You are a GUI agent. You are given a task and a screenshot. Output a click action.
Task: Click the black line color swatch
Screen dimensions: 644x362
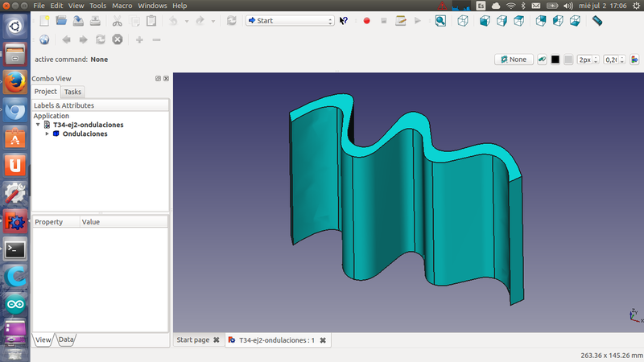pyautogui.click(x=555, y=60)
